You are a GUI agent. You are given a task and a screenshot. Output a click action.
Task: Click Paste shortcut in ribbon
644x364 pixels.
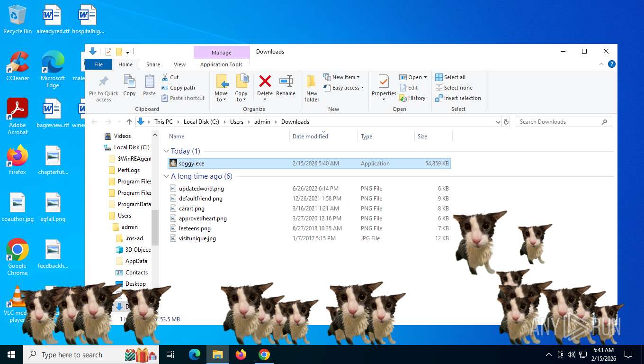click(x=183, y=98)
